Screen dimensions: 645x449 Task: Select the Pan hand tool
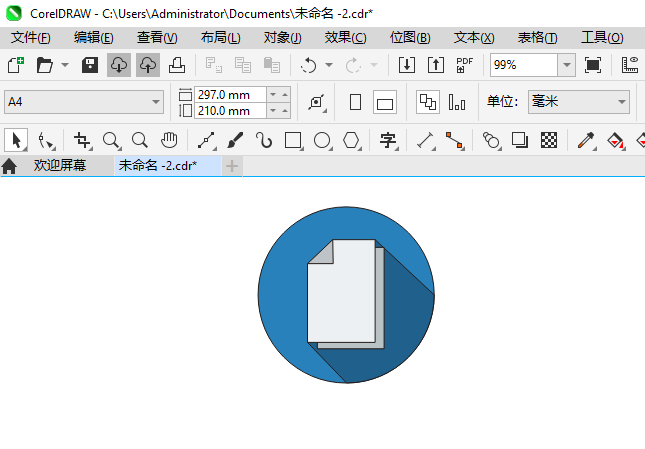170,140
